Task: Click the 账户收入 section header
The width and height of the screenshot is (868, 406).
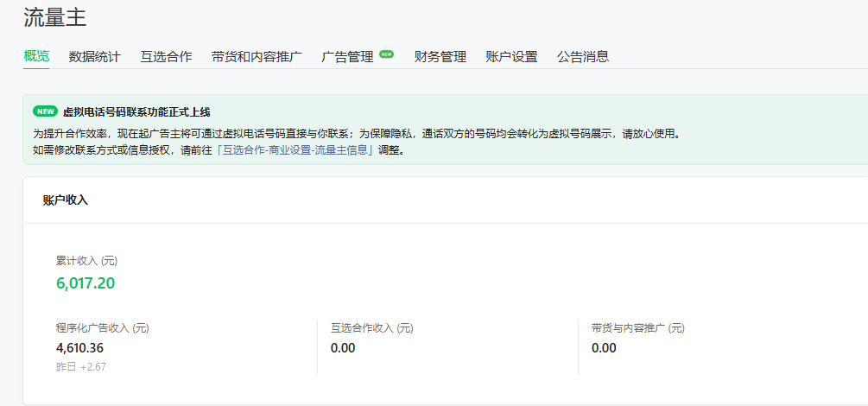Action: tap(66, 200)
